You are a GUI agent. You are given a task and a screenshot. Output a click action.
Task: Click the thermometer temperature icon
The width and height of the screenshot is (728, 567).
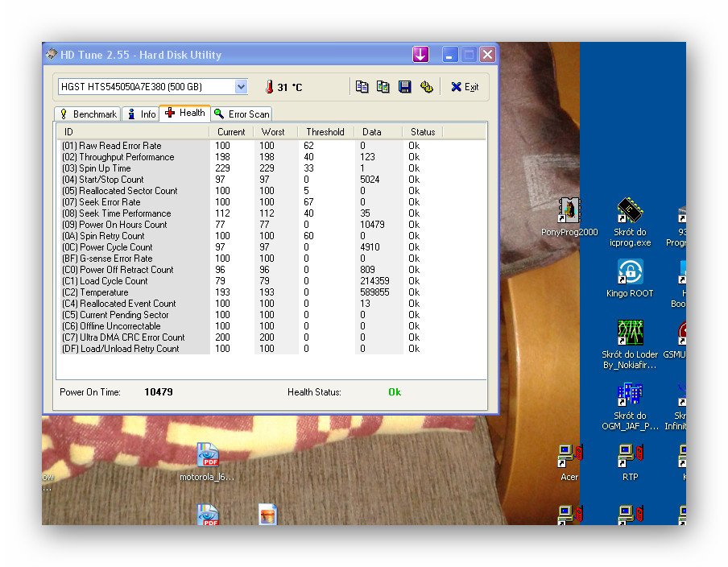tap(269, 87)
